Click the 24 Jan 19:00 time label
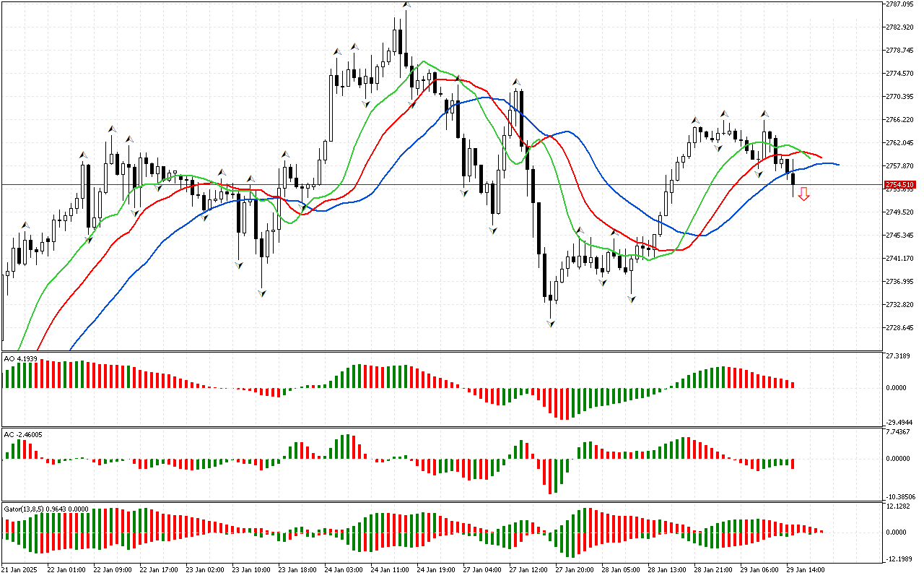This screenshot has width=924, height=578. [x=436, y=569]
